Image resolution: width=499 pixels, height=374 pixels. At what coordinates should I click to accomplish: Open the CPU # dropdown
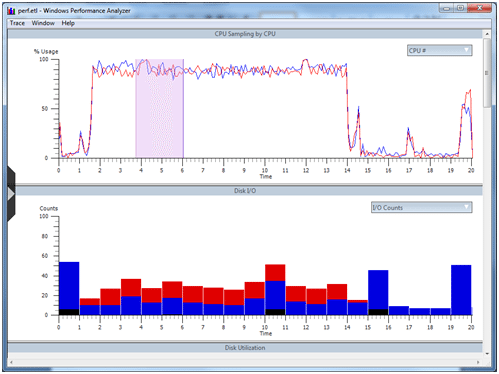pyautogui.click(x=439, y=50)
